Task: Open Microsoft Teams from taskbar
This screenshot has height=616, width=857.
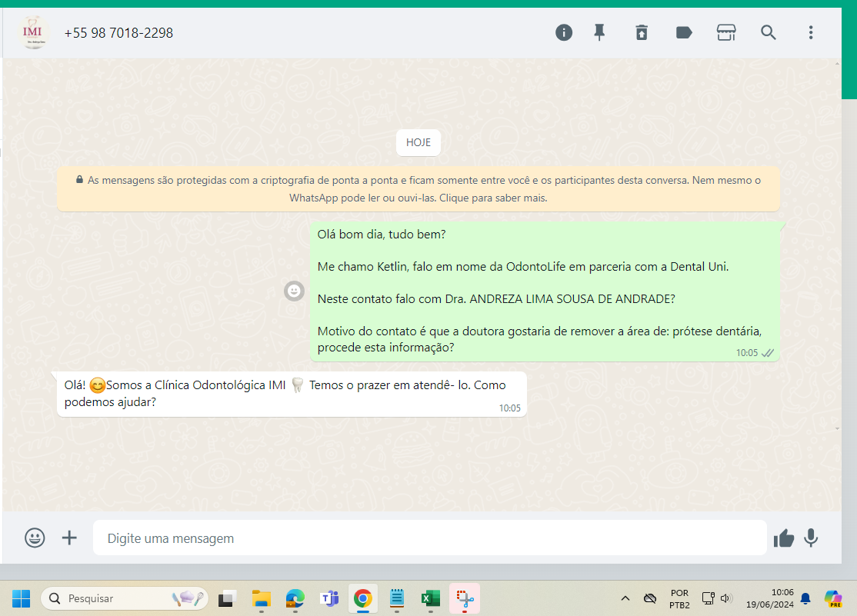Action: click(329, 598)
